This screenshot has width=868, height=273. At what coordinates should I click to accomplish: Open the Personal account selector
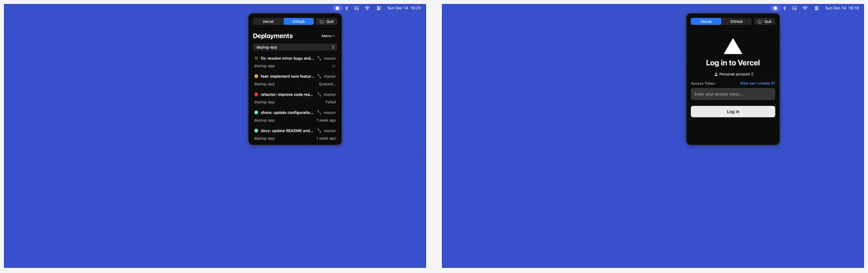tap(734, 74)
